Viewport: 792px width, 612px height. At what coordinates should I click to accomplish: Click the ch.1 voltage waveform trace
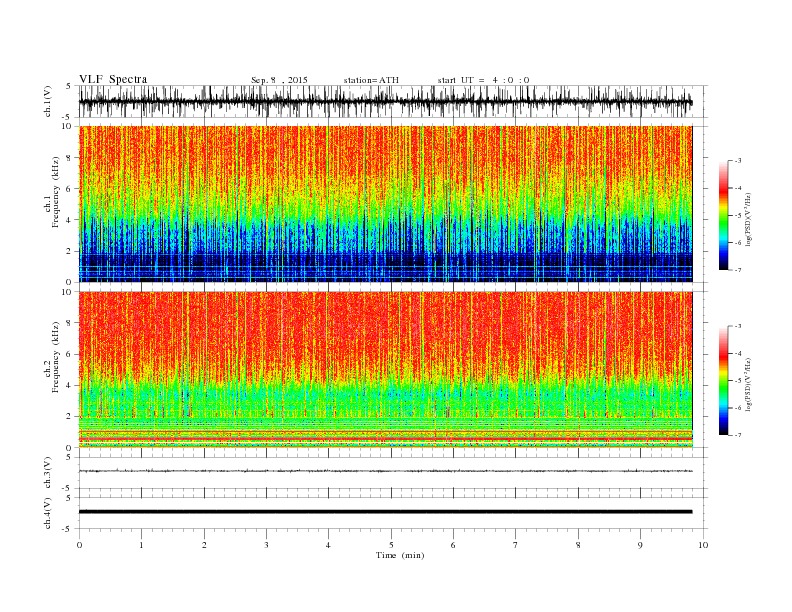click(x=385, y=102)
